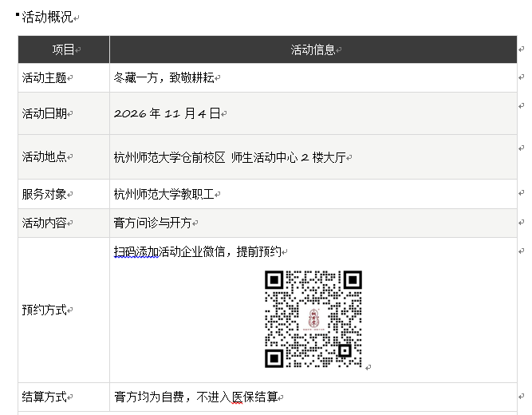Click the text 冬藏一方，致敬耕耘
The height and width of the screenshot is (415, 532).
[164, 77]
